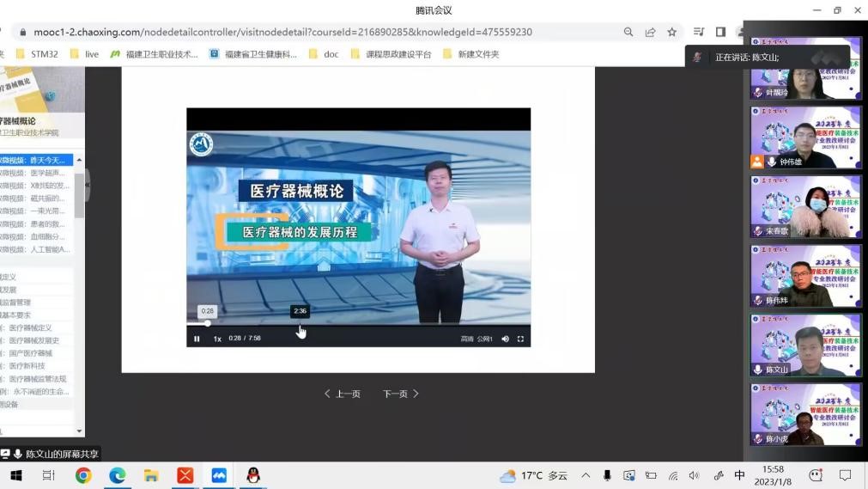Screen dimensions: 868x489
Task: Enter fullscreen mode on the video player
Action: click(520, 339)
